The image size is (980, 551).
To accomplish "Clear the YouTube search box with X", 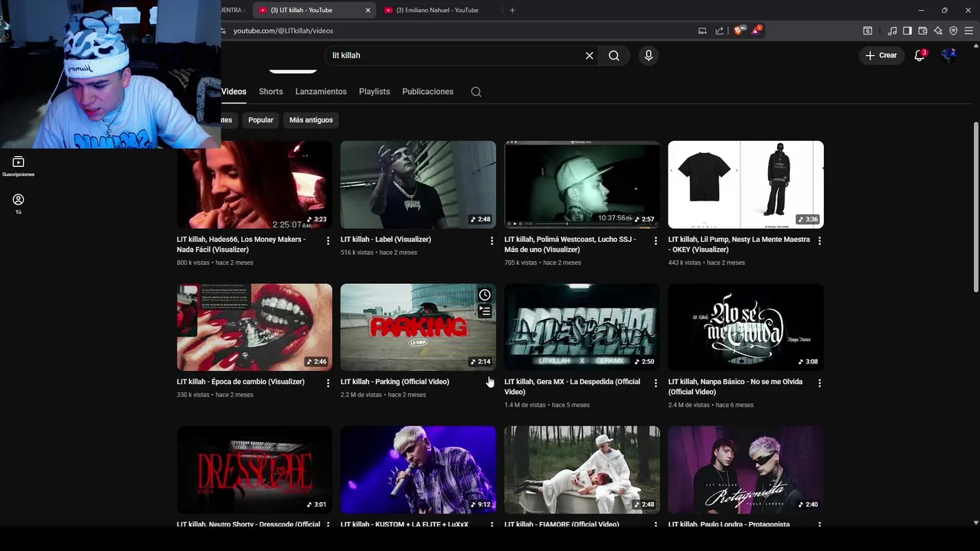I will pyautogui.click(x=590, y=55).
